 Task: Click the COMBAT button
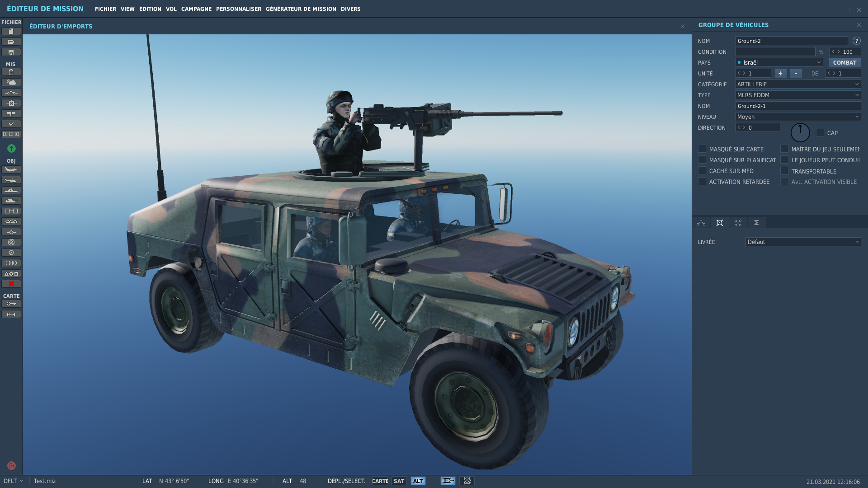tap(844, 62)
